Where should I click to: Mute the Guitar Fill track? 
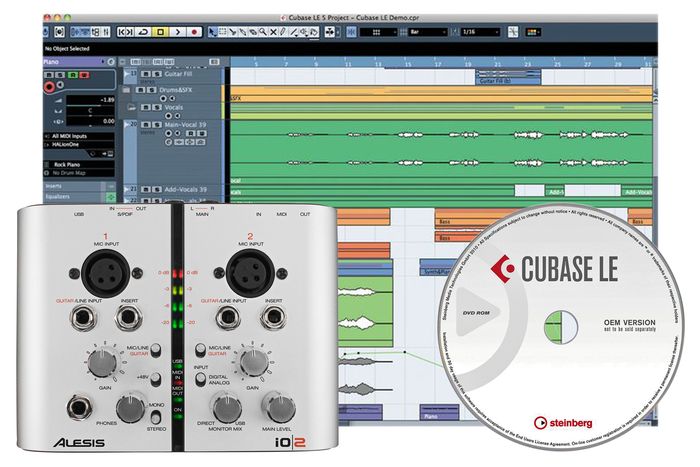point(146,74)
